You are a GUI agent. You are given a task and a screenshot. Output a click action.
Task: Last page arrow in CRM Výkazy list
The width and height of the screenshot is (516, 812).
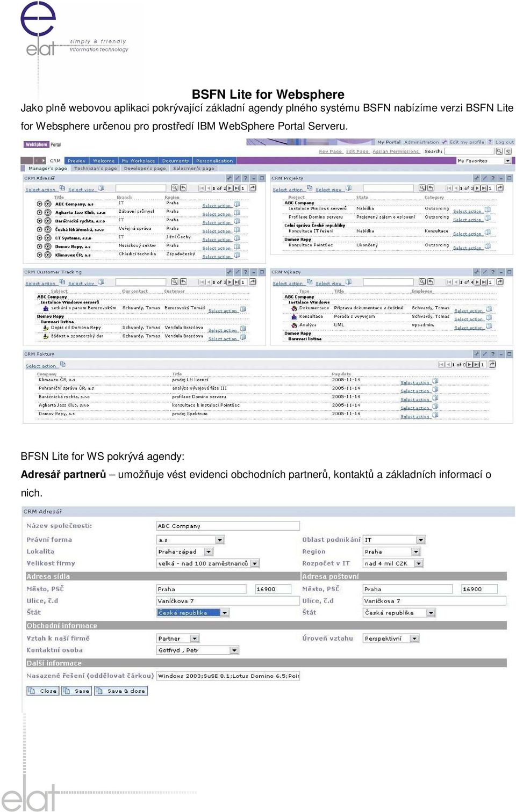[484, 282]
